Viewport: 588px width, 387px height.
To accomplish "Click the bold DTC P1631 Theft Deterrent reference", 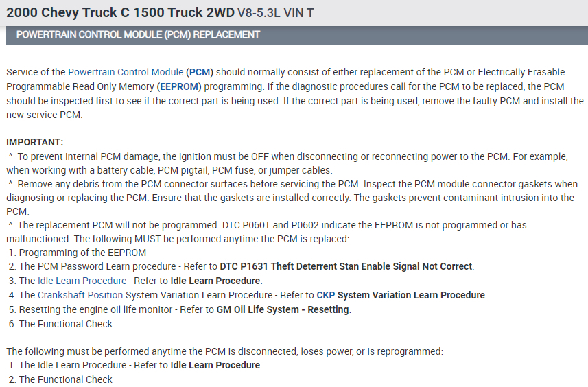I will (346, 266).
